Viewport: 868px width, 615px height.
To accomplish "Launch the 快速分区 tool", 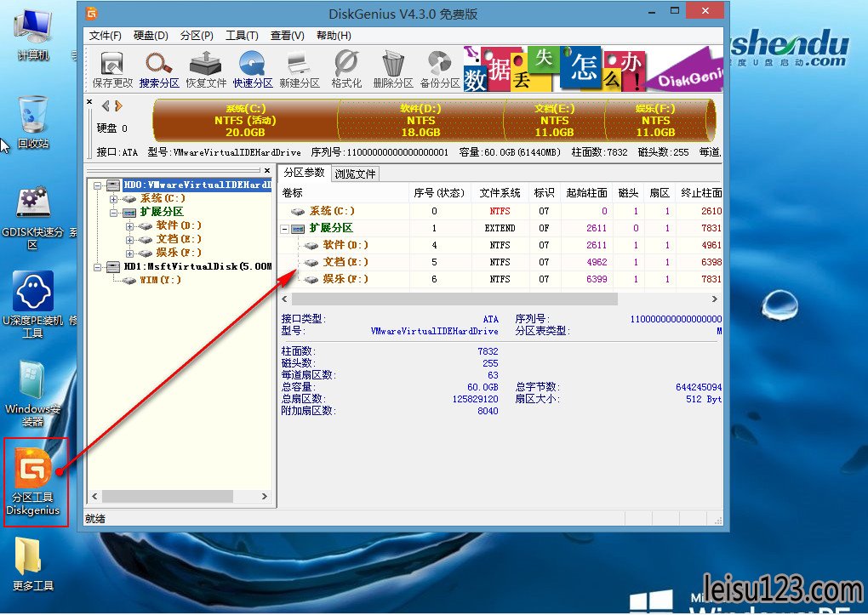I will [253, 70].
